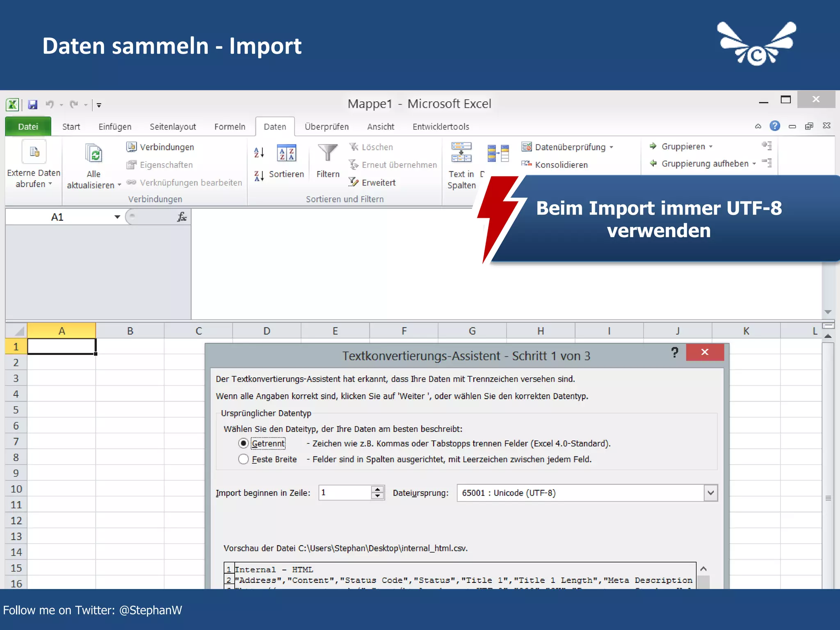Select cell A1 in the sheet
The width and height of the screenshot is (840, 630).
point(62,347)
